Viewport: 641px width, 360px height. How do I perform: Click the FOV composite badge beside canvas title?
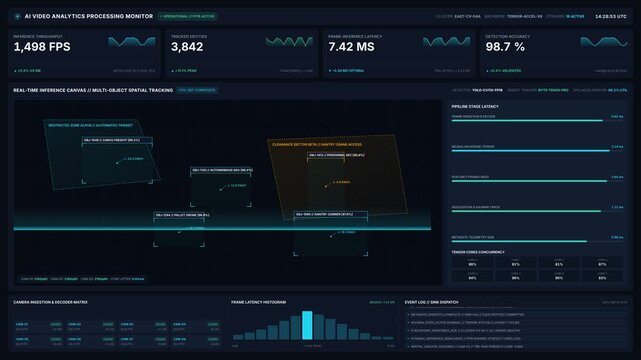pyautogui.click(x=197, y=90)
